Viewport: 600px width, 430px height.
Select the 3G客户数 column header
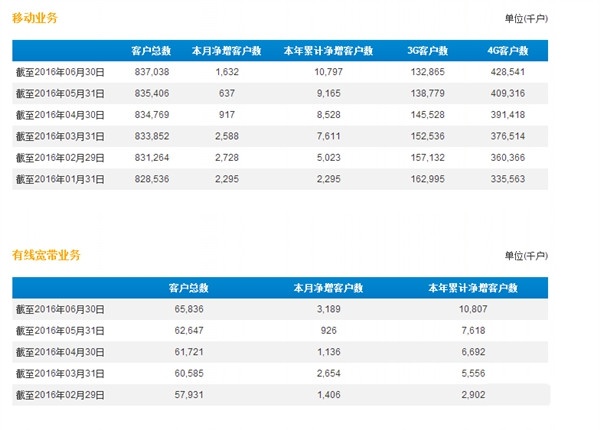click(x=428, y=51)
